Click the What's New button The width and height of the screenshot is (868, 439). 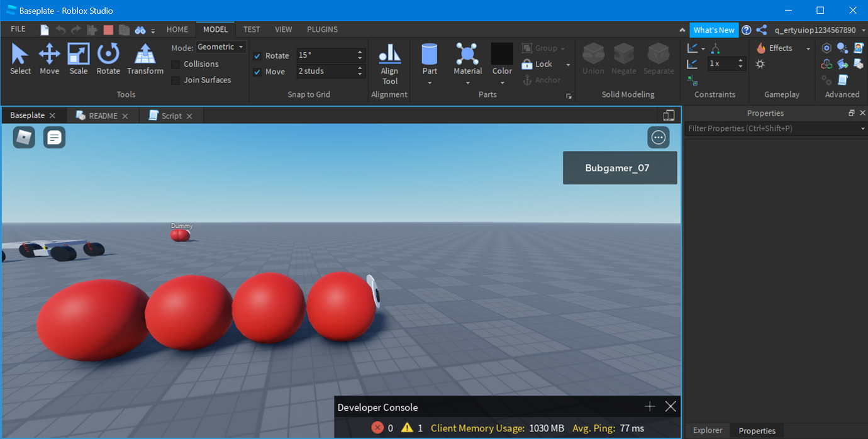[x=714, y=30]
